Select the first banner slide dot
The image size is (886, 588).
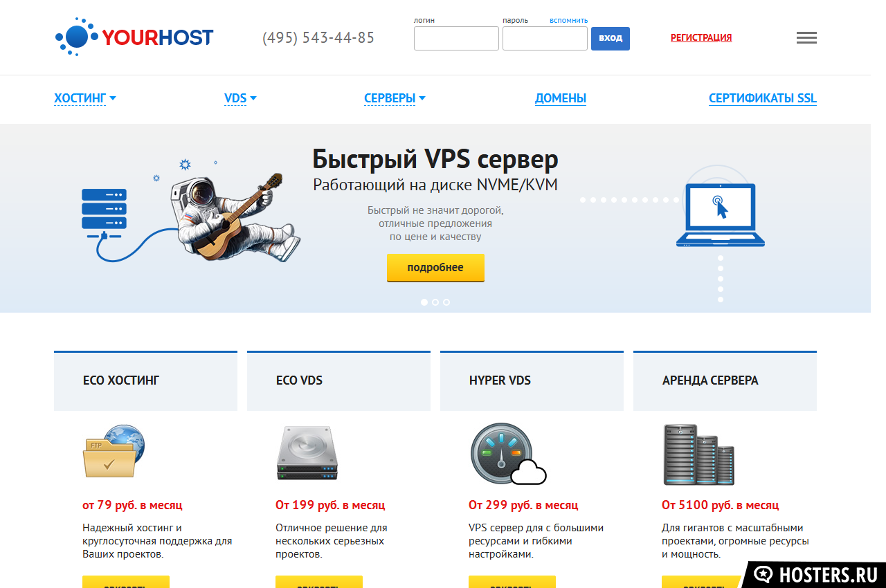click(424, 302)
